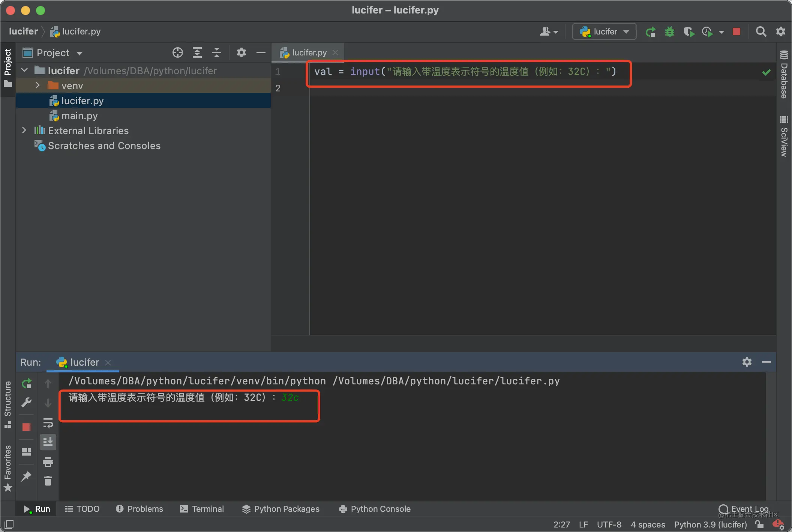The width and height of the screenshot is (792, 532).
Task: Click the Print console output icon
Action: (48, 462)
